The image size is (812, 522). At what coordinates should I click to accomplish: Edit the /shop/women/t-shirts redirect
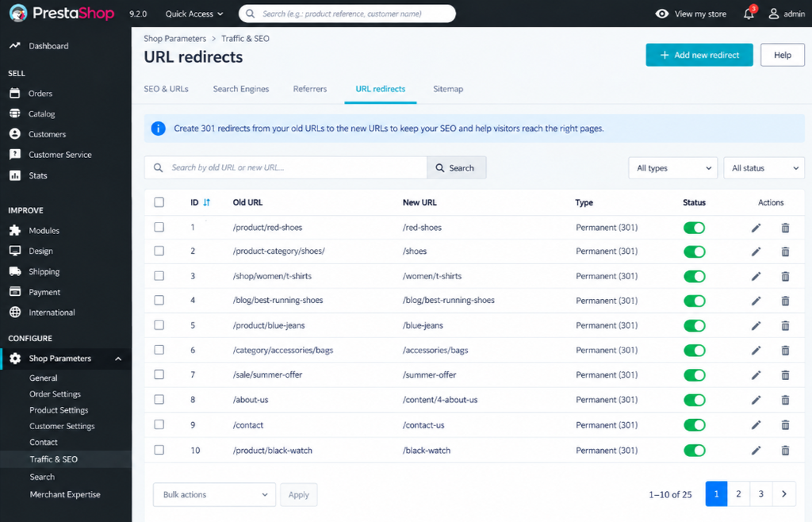pyautogui.click(x=756, y=276)
